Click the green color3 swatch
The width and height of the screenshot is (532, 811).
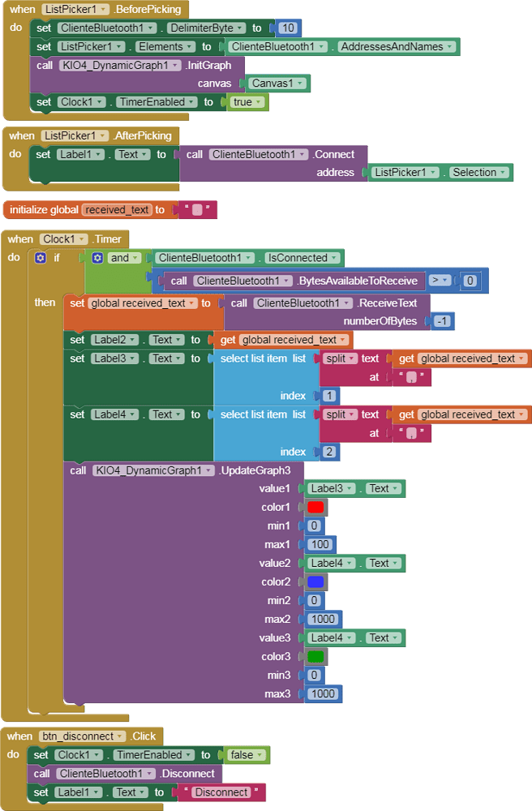point(315,656)
